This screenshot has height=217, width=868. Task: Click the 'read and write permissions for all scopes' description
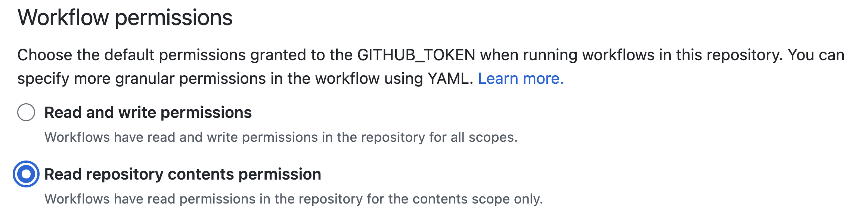(x=281, y=137)
